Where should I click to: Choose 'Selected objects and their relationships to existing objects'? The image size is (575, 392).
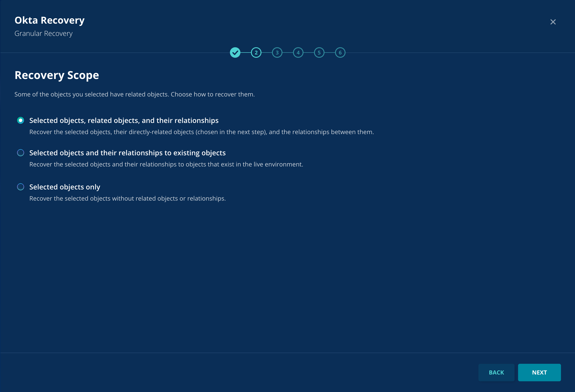tap(21, 153)
